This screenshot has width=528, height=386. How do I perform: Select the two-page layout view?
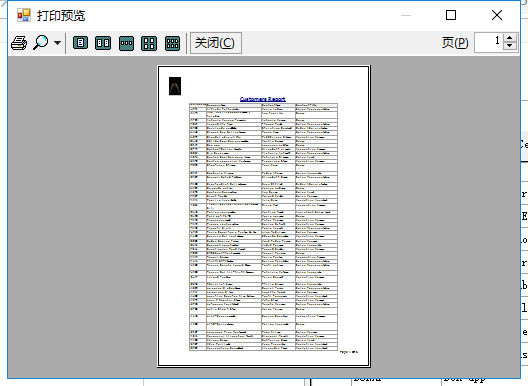103,43
